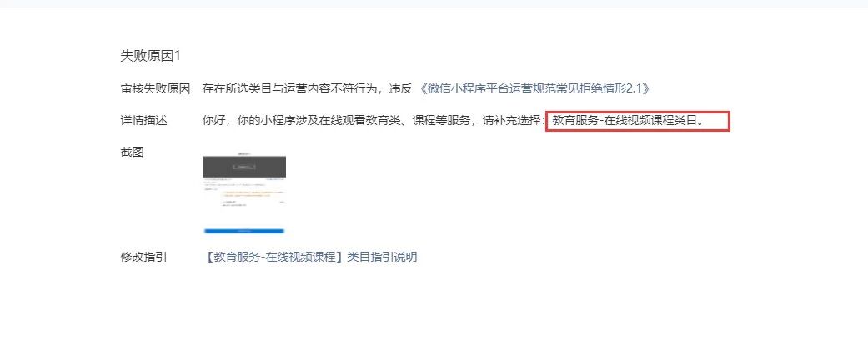Viewport: 868px width, 361px height.
Task: Click the blue bar in the screenshot thumbnail
Action: [244, 231]
